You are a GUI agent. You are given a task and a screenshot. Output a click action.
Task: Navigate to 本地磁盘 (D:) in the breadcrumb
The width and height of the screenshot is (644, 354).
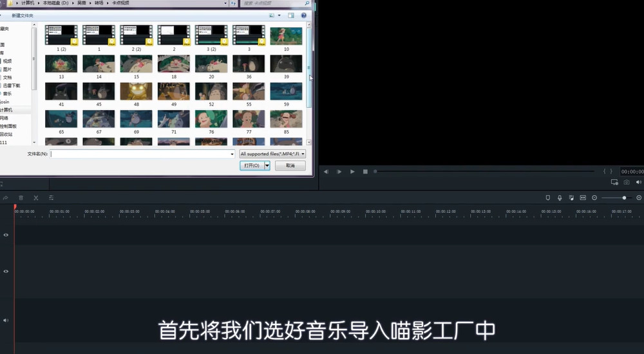pyautogui.click(x=56, y=3)
